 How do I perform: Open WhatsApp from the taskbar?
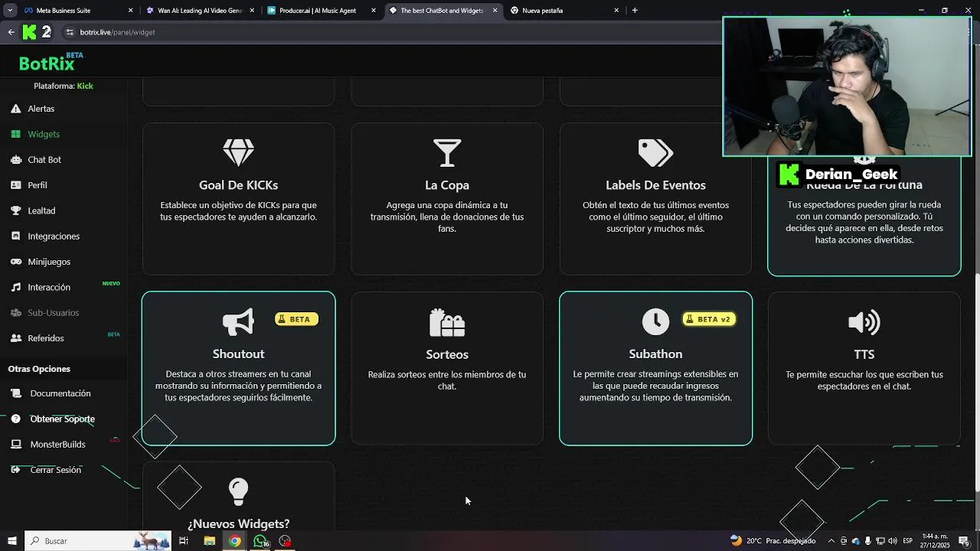(260, 541)
